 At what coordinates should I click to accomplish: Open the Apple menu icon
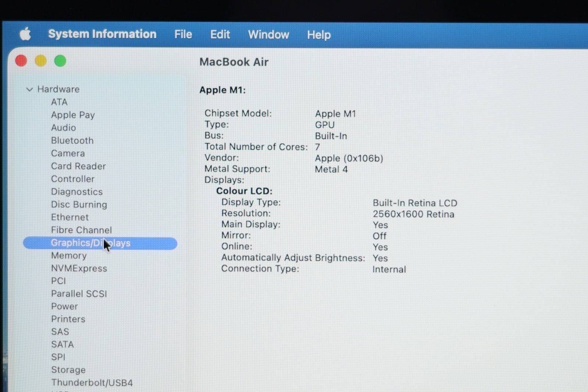point(25,34)
